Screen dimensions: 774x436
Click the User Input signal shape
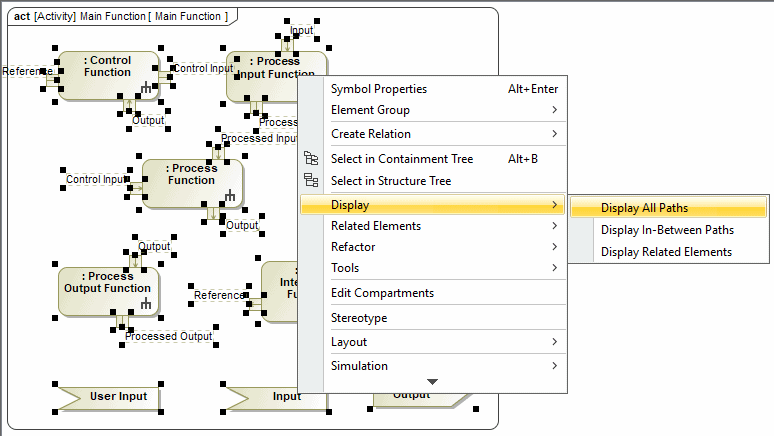[x=108, y=397]
